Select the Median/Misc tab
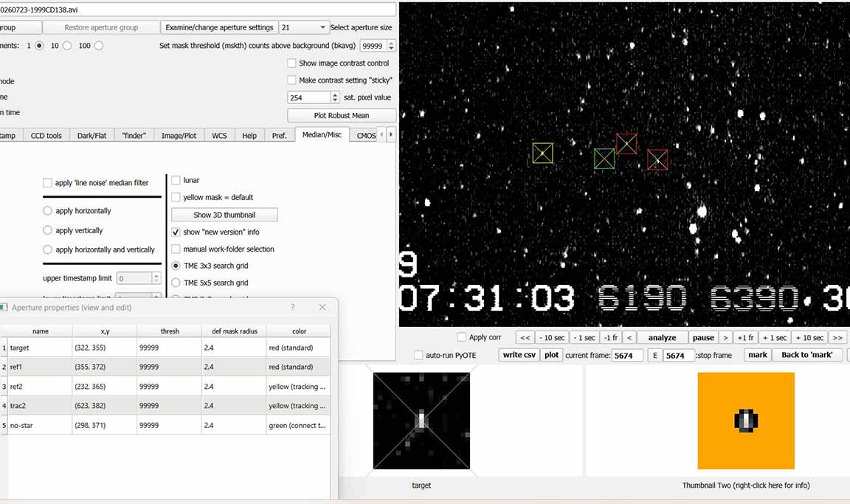850x504 pixels. click(x=322, y=135)
